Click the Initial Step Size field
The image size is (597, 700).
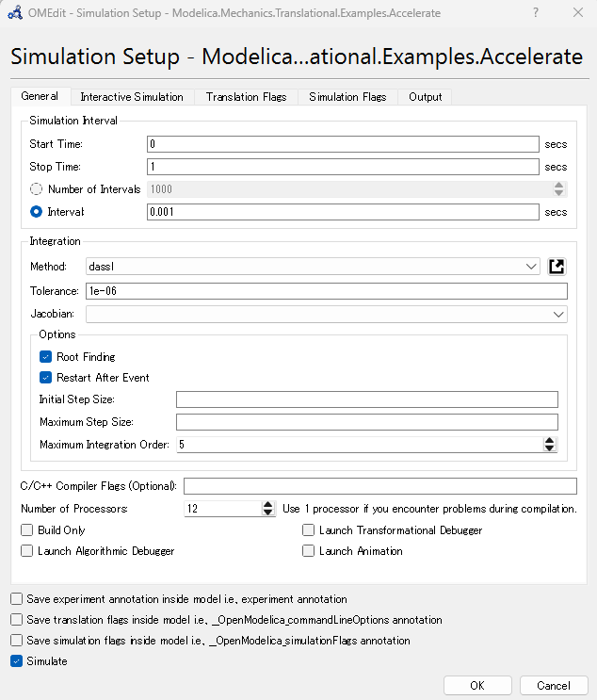(x=366, y=399)
